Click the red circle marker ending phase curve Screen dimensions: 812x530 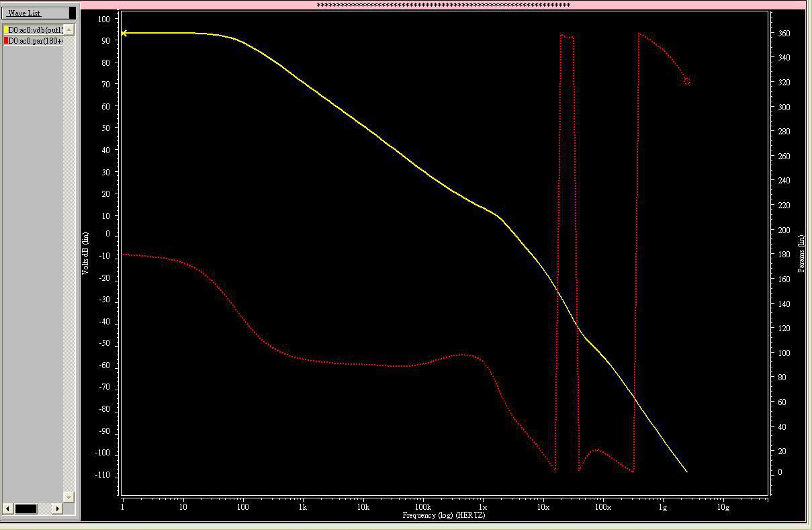(x=686, y=81)
